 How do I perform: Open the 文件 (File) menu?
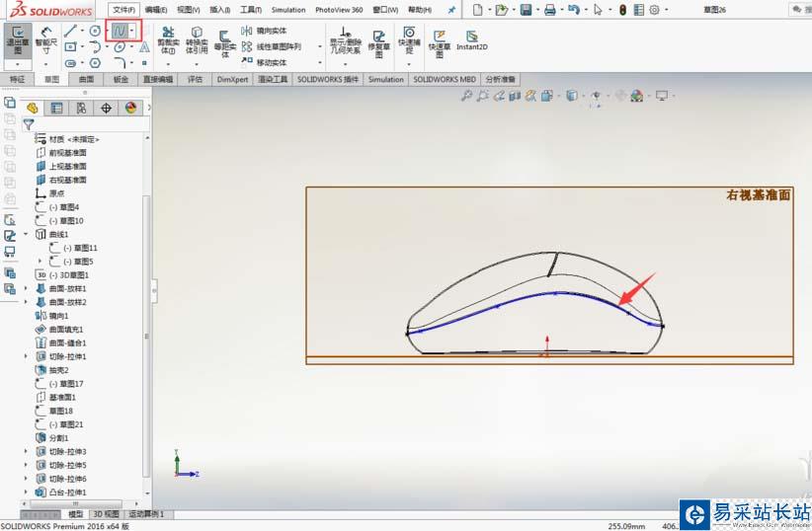122,10
